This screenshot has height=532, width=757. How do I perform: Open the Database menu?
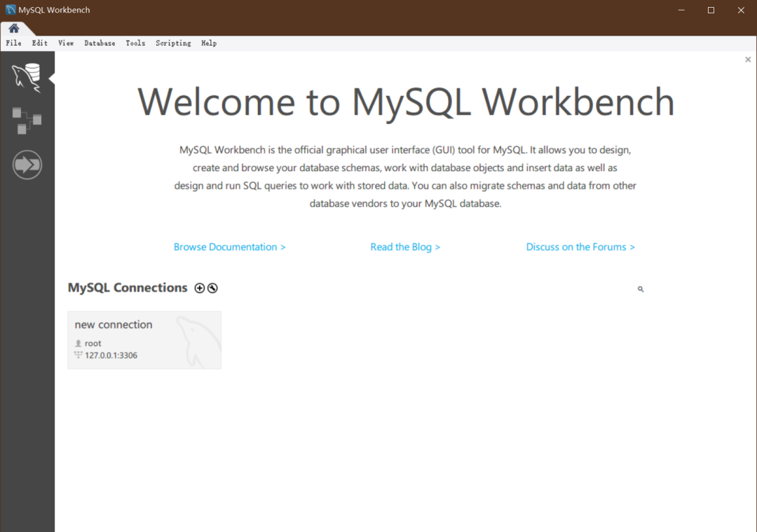point(100,43)
